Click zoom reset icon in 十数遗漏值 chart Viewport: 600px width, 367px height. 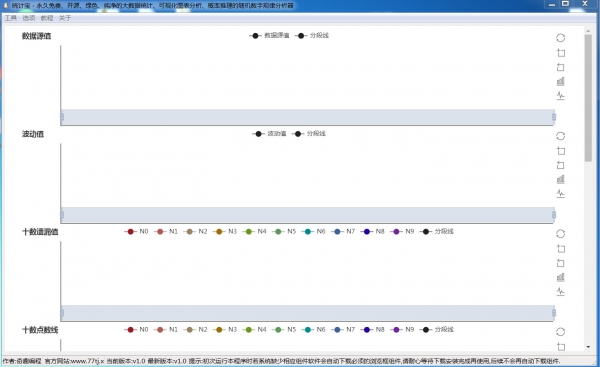[561, 263]
